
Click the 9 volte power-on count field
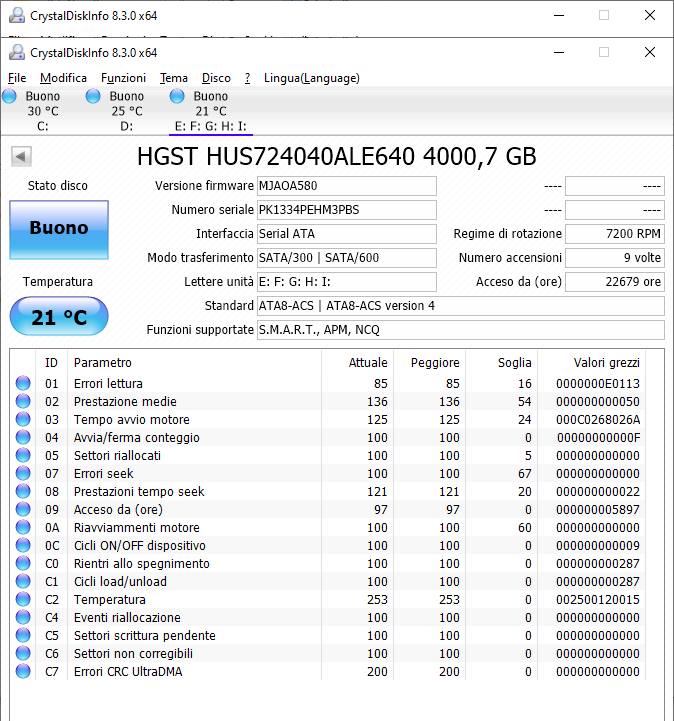(x=615, y=258)
